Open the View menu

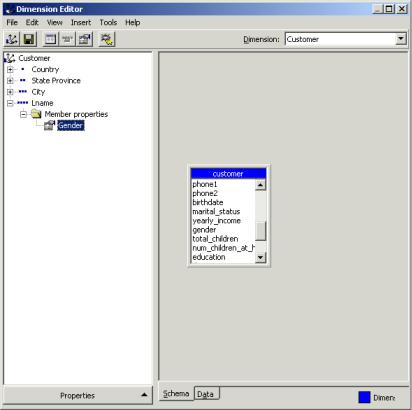pyautogui.click(x=55, y=23)
